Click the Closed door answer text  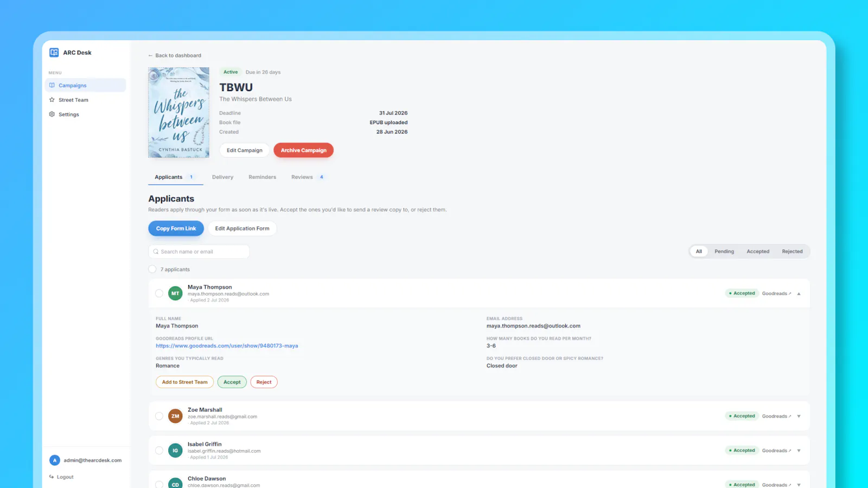point(502,366)
